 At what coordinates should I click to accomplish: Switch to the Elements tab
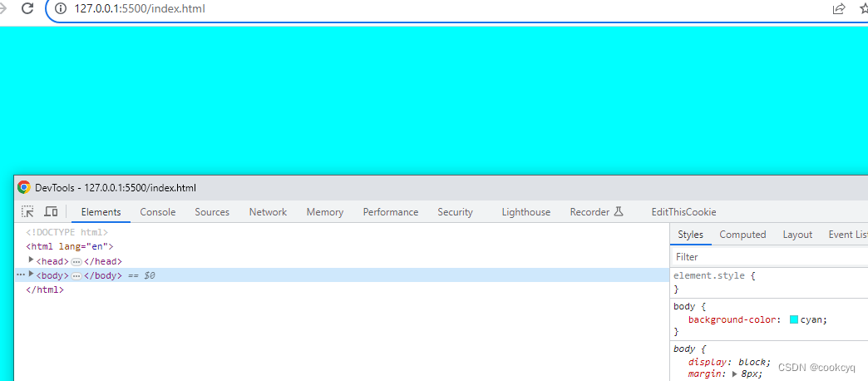tap(101, 212)
